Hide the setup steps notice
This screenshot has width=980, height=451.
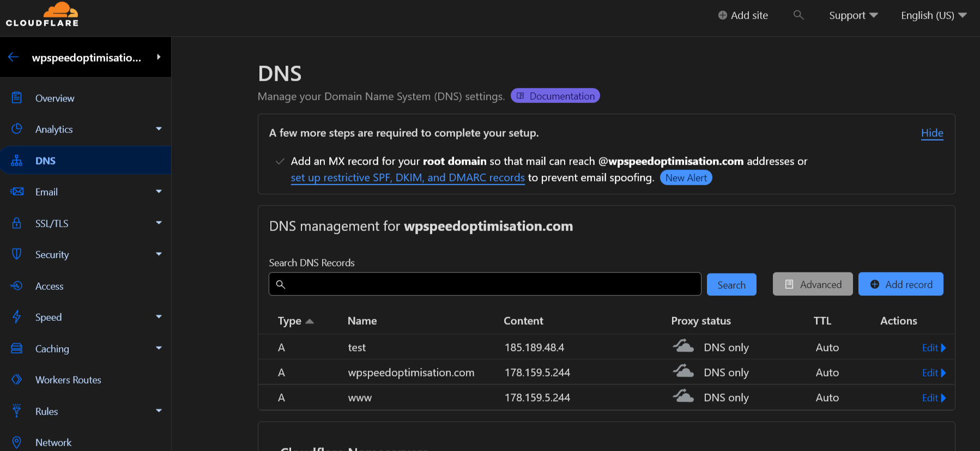[x=932, y=133]
